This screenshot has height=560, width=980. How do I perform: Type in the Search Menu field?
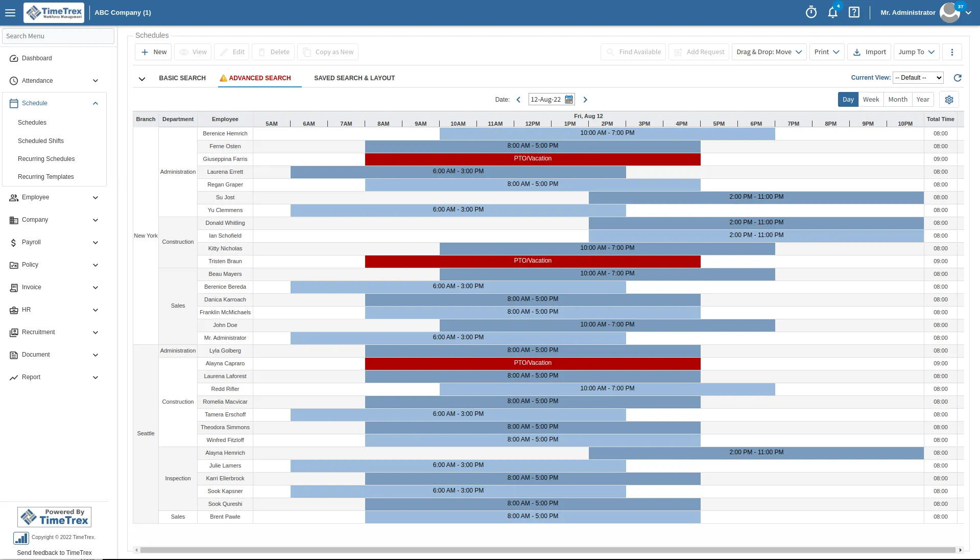[58, 36]
